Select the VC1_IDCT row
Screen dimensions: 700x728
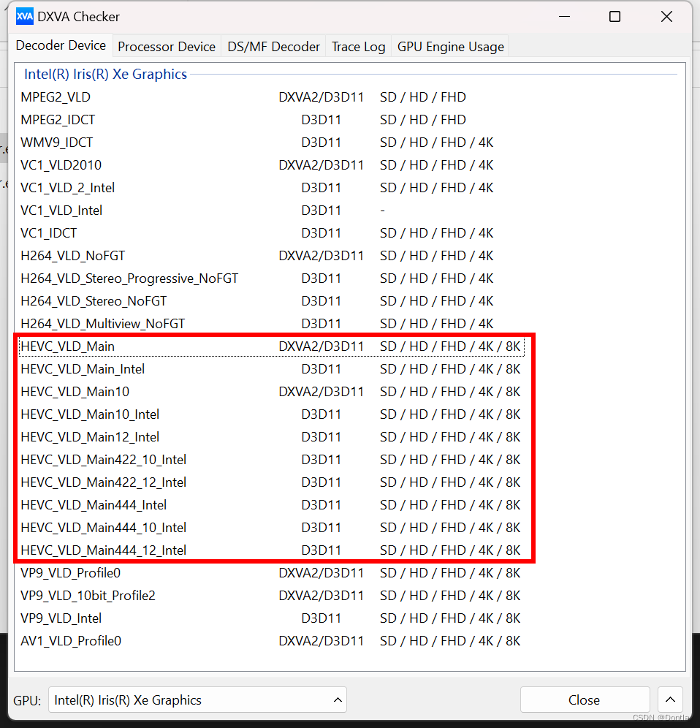272,233
